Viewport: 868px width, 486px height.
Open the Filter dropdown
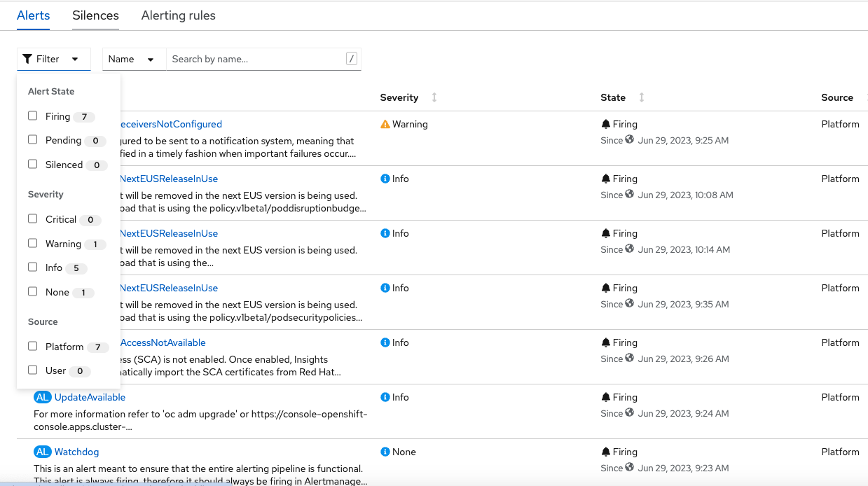54,59
